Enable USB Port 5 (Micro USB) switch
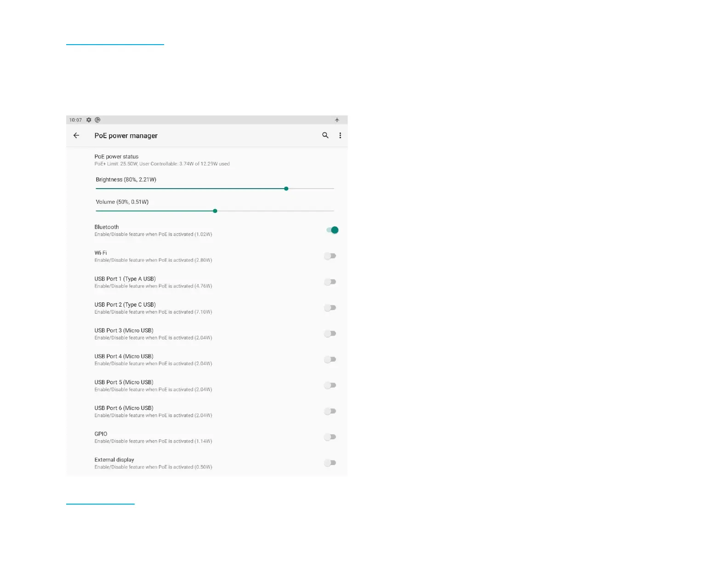The image size is (728, 563). click(330, 385)
